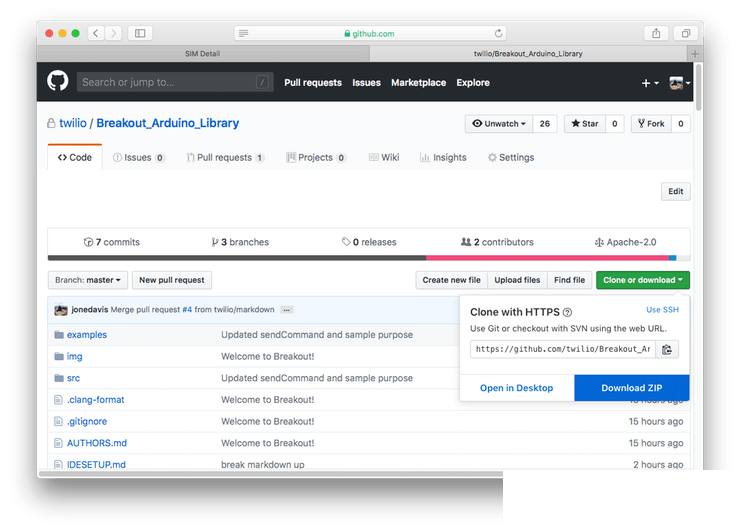Go back using Safari's back arrow
The width and height of the screenshot is (740, 531).
96,33
